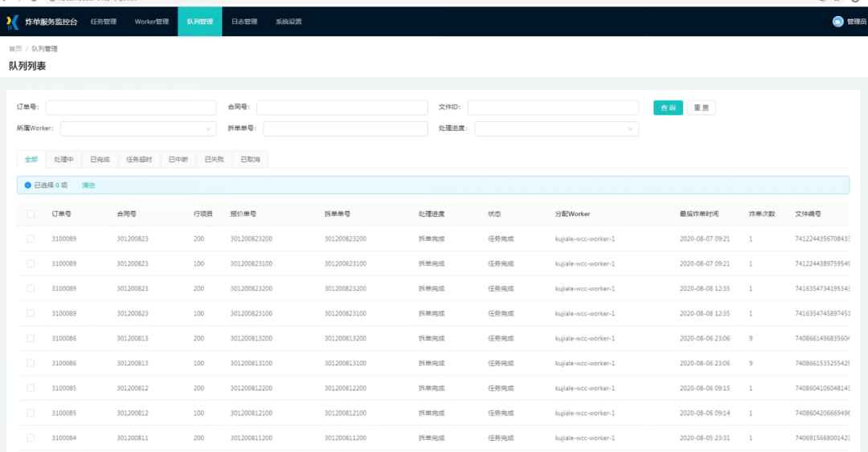Open the 日志管理 menu
This screenshot has height=452, width=868.
(244, 22)
